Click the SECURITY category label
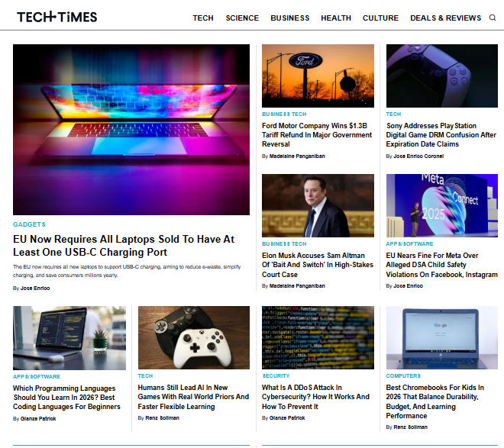 click(x=276, y=376)
